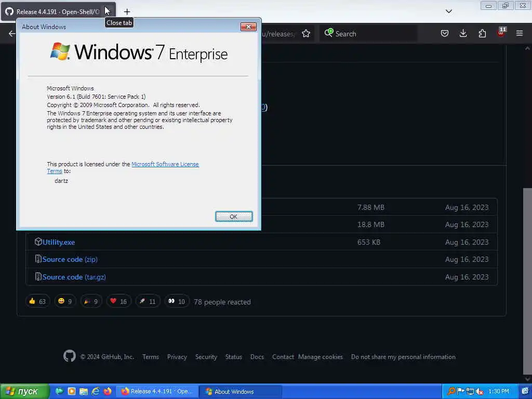
Task: Open footer Terms link
Action: pos(151,357)
